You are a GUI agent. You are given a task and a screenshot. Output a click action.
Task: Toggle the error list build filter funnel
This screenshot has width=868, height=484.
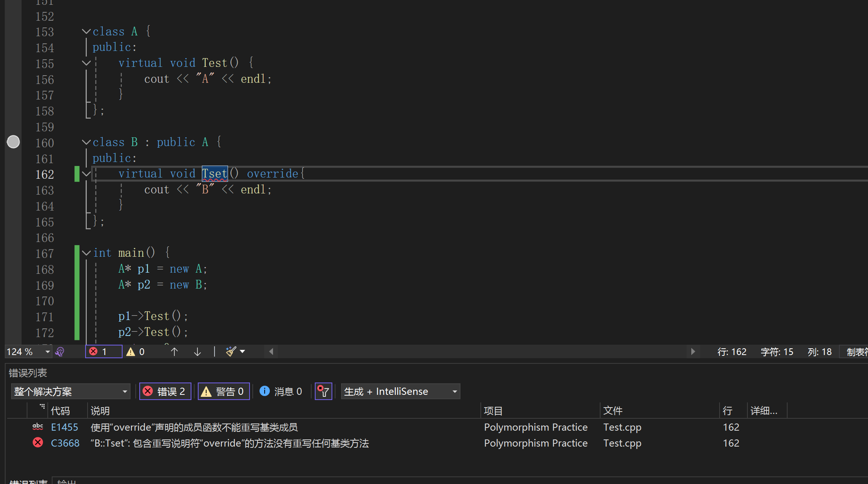point(323,392)
